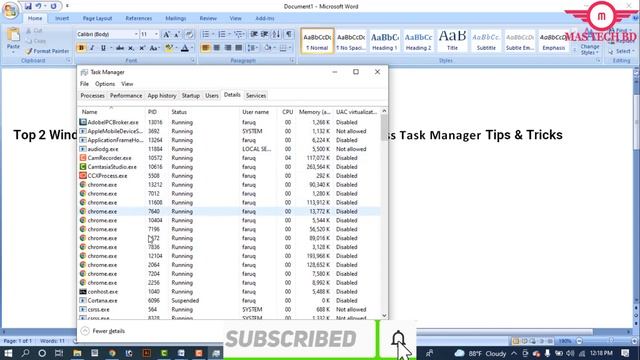
Task: Sort processes by Name column header
Action: (x=111, y=112)
